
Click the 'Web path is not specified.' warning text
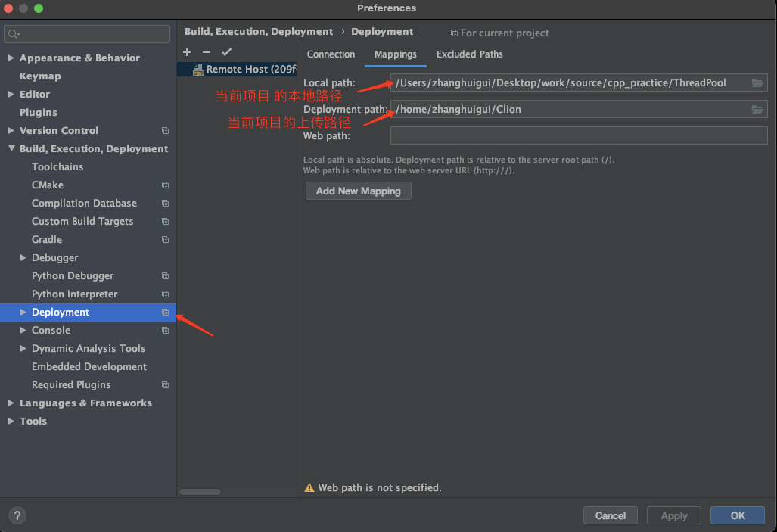(x=380, y=488)
